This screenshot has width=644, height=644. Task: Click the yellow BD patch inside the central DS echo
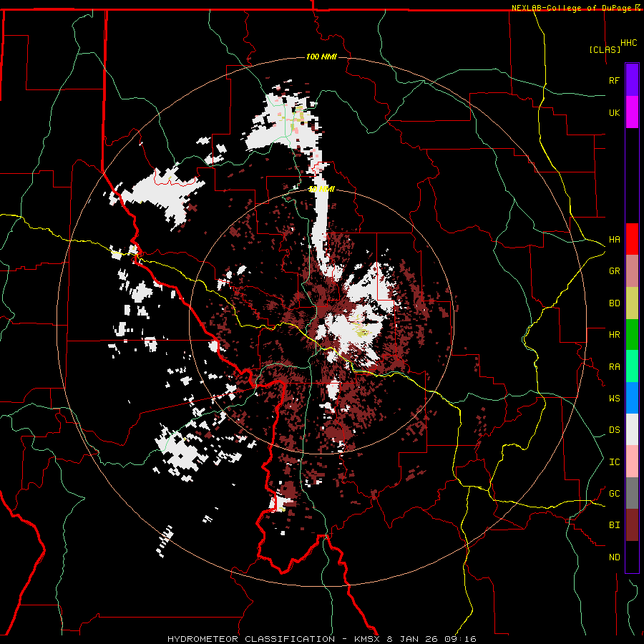point(362,331)
